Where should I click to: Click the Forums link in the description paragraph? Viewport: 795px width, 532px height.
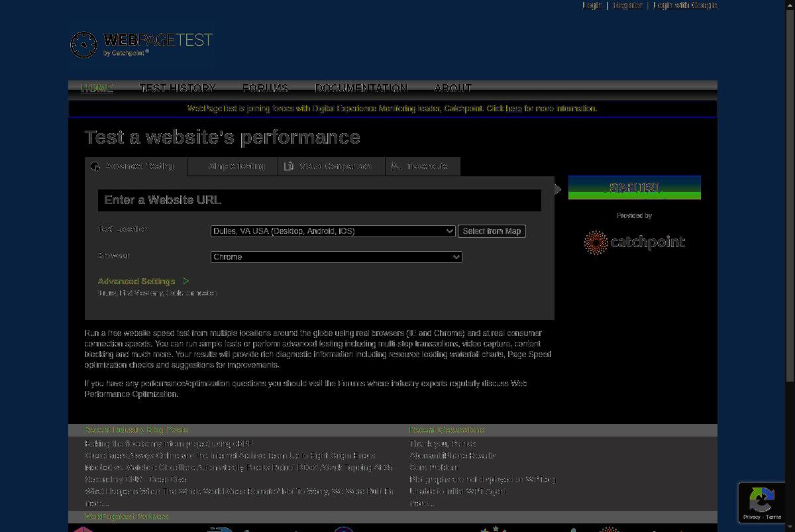tap(352, 384)
